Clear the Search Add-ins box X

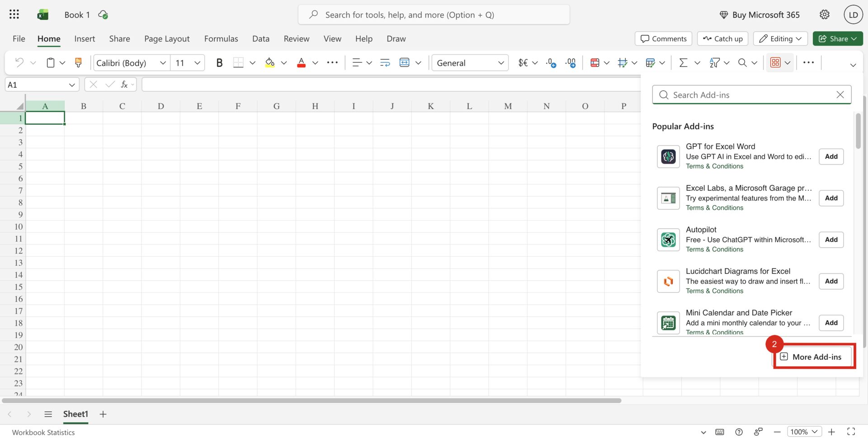840,94
